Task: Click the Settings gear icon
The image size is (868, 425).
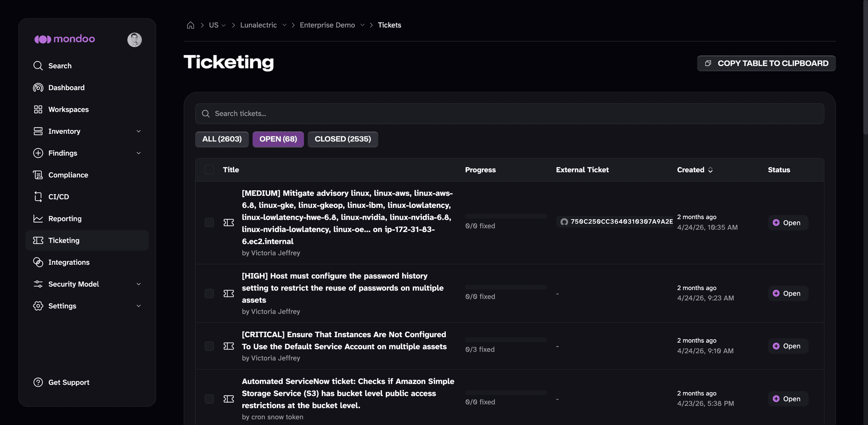Action: (x=38, y=306)
